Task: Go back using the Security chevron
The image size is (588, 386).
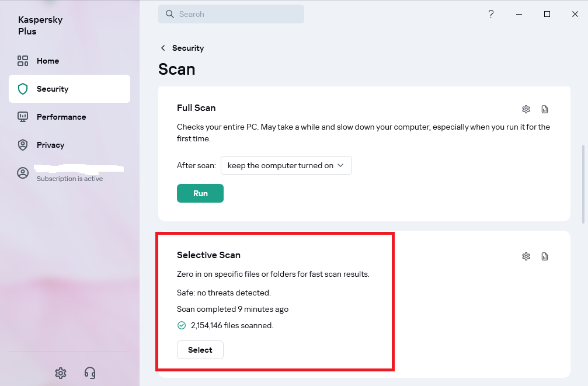Action: pos(163,48)
